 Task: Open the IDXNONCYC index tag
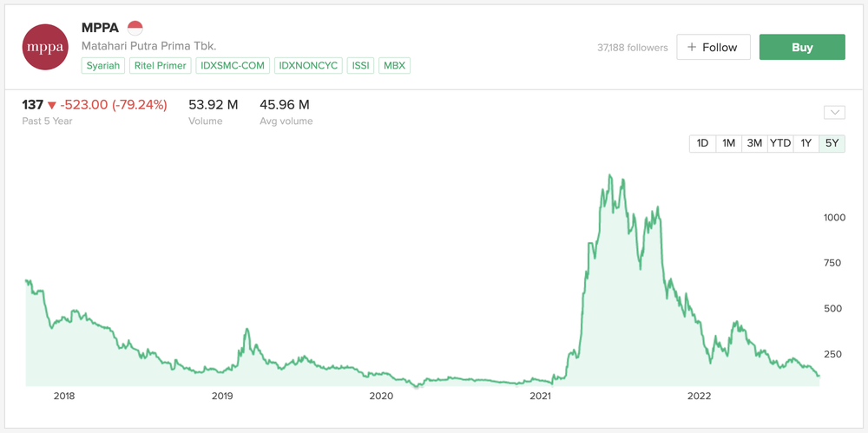[x=308, y=65]
